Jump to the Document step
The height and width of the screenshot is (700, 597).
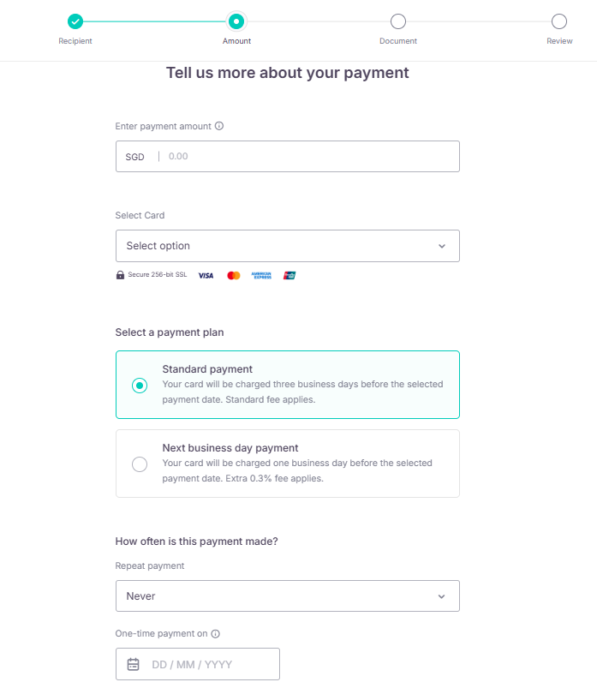point(398,21)
